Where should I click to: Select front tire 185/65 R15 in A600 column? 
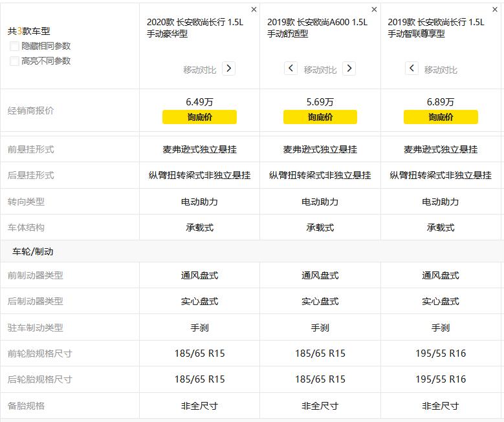(320, 353)
